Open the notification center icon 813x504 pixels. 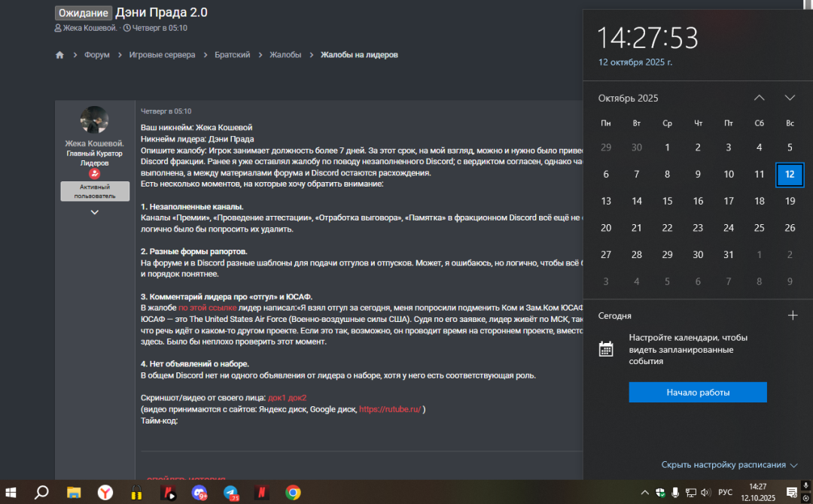coord(791,493)
